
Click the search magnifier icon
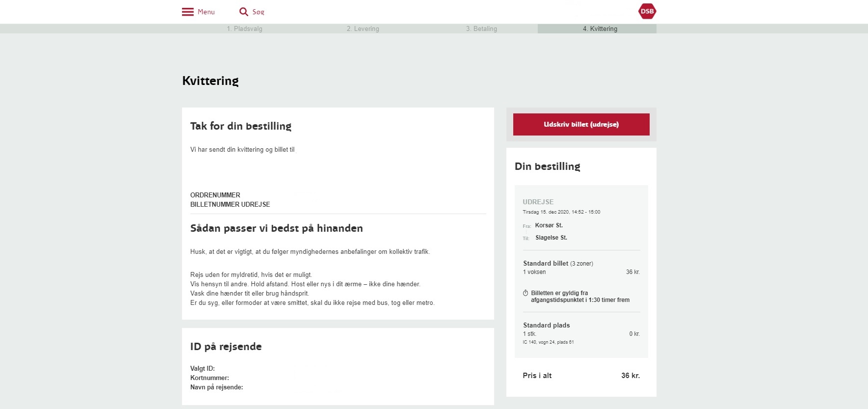click(243, 12)
